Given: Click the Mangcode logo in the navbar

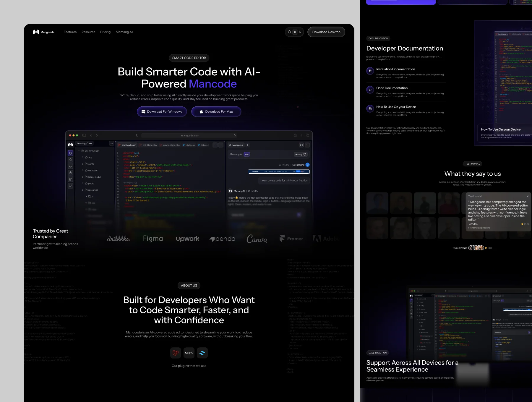Looking at the screenshot, I should [x=43, y=32].
